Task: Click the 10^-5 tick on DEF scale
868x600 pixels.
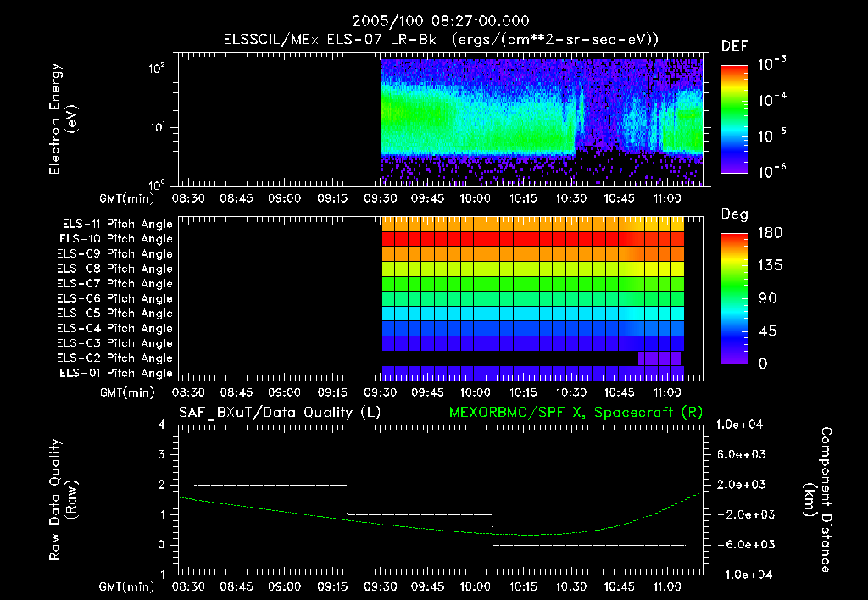Action: pyautogui.click(x=771, y=136)
